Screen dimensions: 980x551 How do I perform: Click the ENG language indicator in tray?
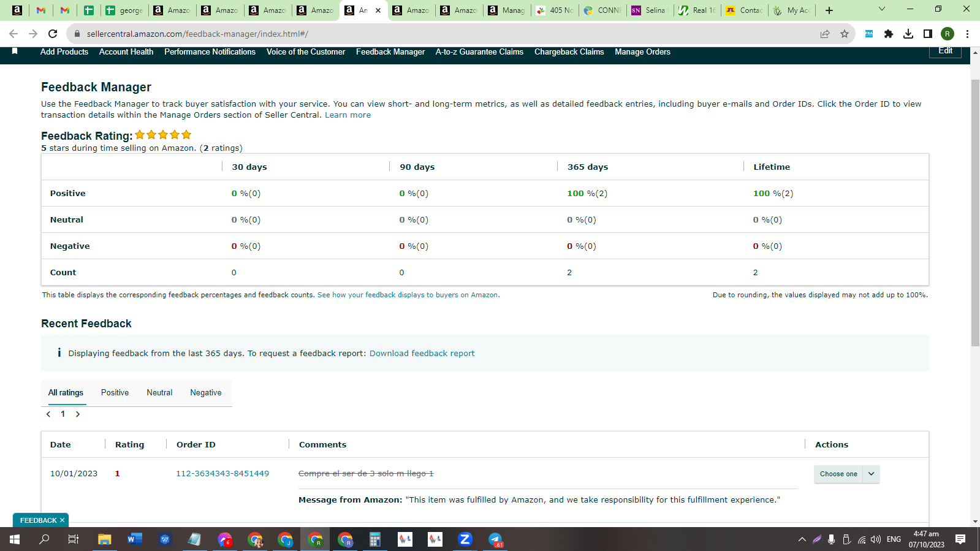[x=894, y=539]
